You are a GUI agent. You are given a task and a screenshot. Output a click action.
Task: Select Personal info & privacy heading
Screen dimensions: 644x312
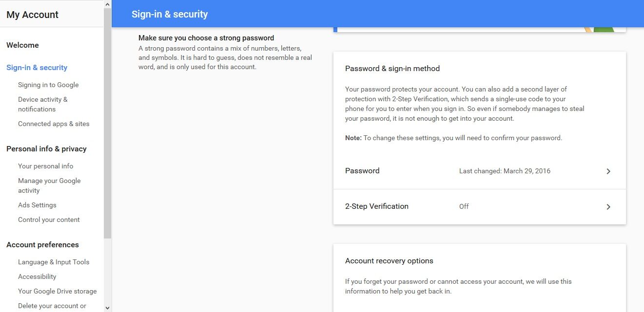click(46, 149)
